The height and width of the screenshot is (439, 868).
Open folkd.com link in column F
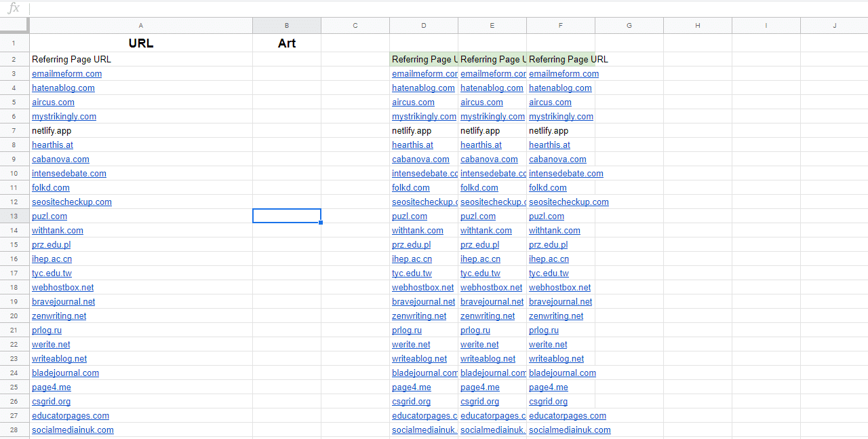tap(548, 187)
